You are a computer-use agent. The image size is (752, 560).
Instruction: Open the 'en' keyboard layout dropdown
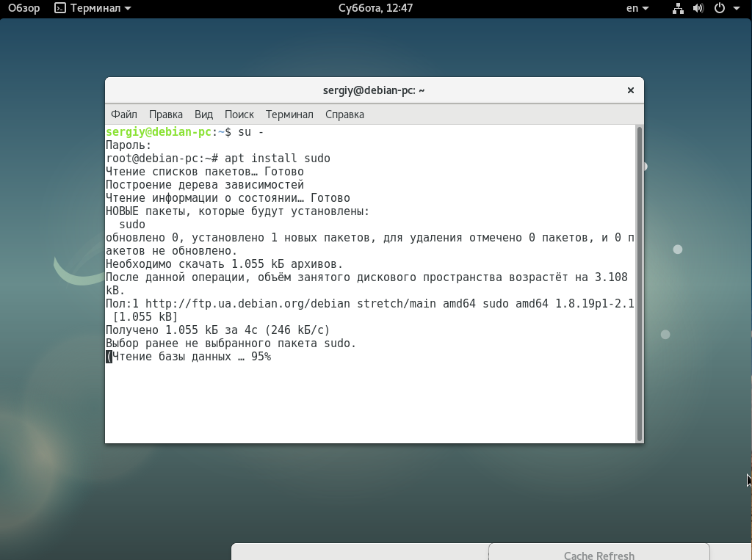637,8
